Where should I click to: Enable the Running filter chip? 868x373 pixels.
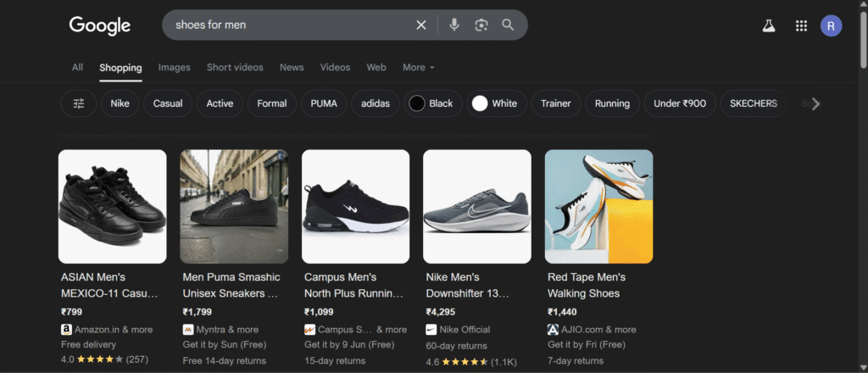click(612, 103)
